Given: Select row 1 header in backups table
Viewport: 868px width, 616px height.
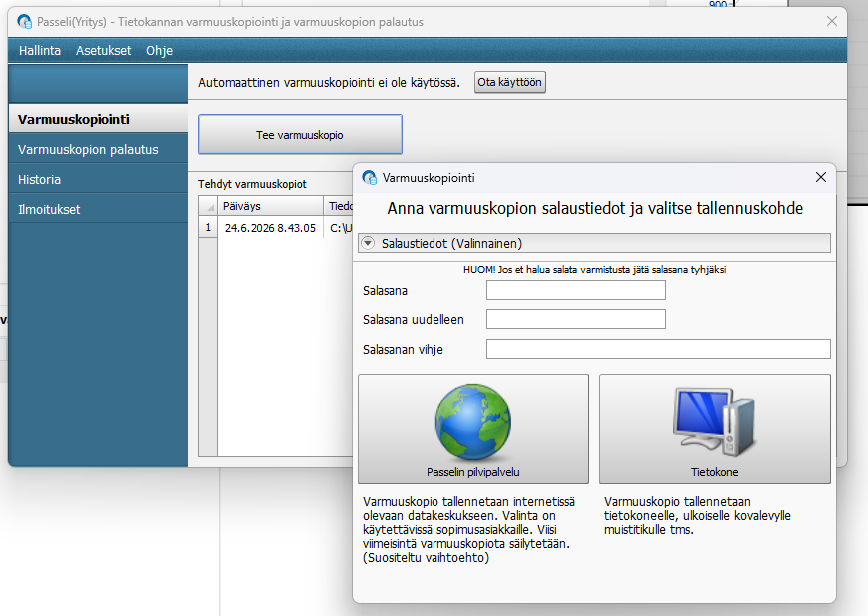Looking at the screenshot, I should [208, 227].
